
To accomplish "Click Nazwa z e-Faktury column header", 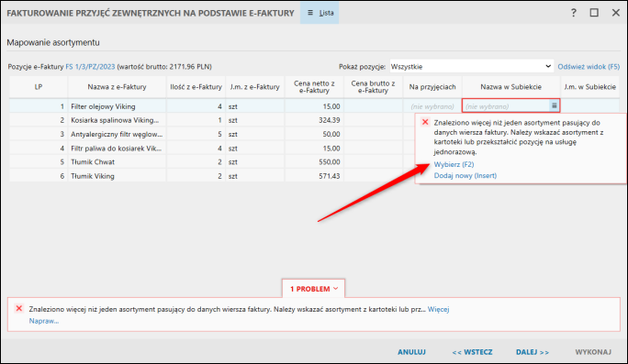I will (117, 87).
